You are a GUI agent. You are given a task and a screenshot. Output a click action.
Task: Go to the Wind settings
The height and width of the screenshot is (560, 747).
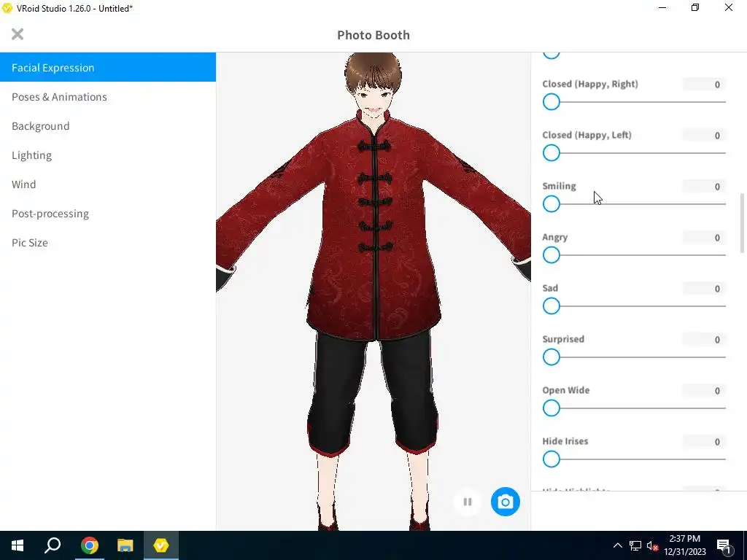click(x=108, y=184)
